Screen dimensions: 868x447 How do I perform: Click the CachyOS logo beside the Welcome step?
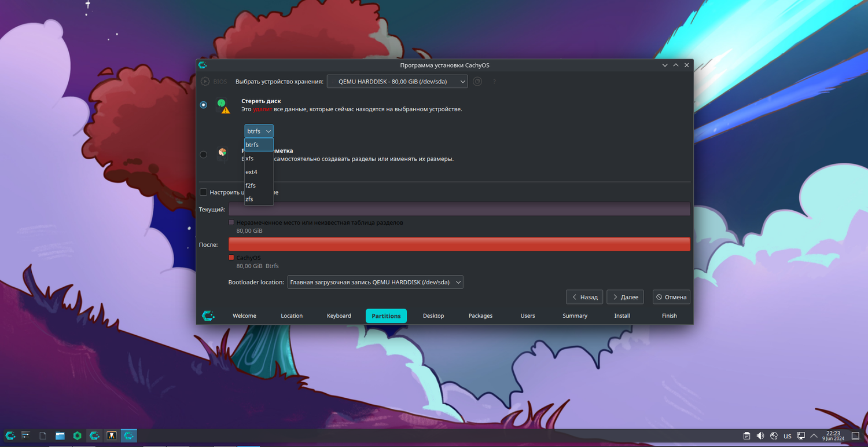[208, 316]
